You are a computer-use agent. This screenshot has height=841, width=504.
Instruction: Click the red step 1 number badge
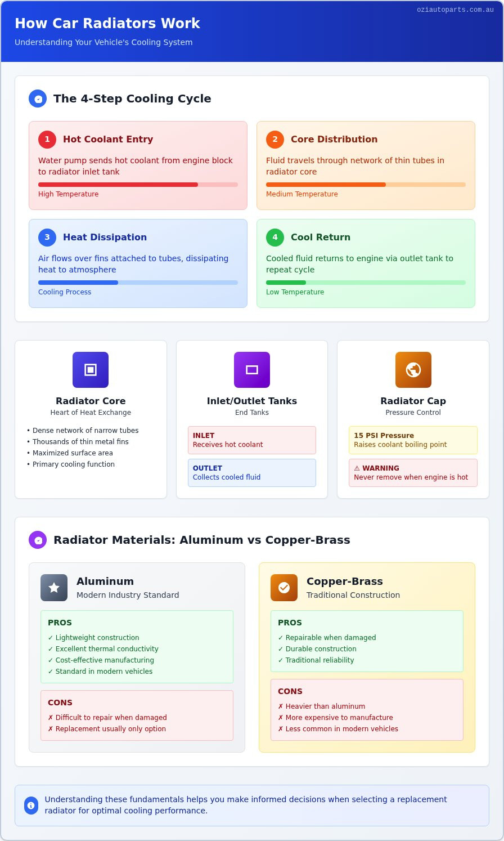47,139
